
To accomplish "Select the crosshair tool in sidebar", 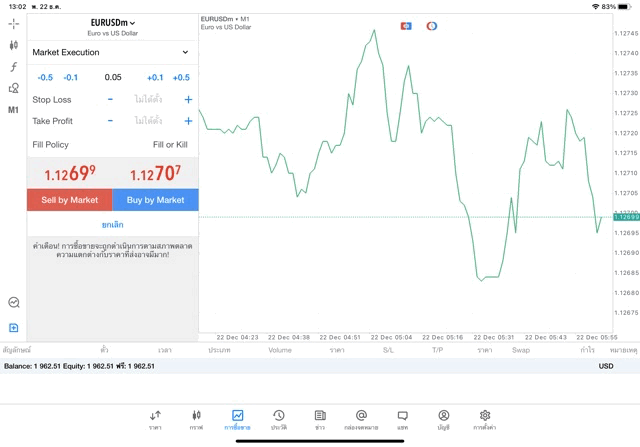I will point(13,23).
